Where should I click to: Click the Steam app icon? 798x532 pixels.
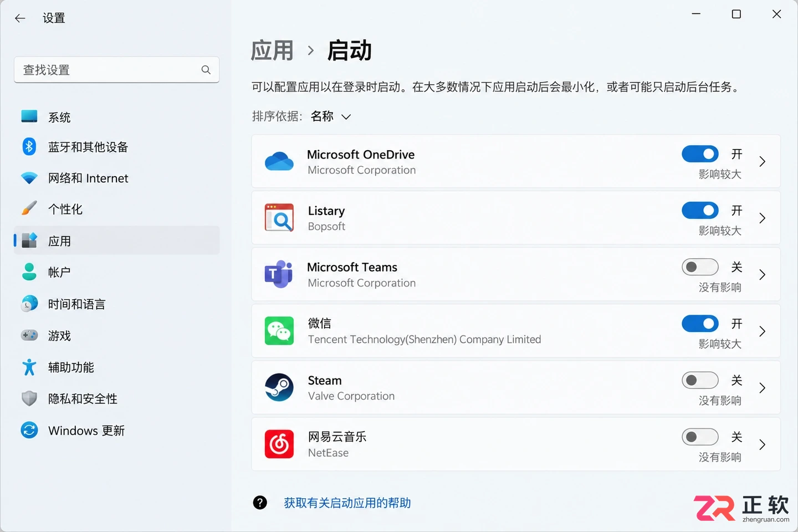point(279,387)
